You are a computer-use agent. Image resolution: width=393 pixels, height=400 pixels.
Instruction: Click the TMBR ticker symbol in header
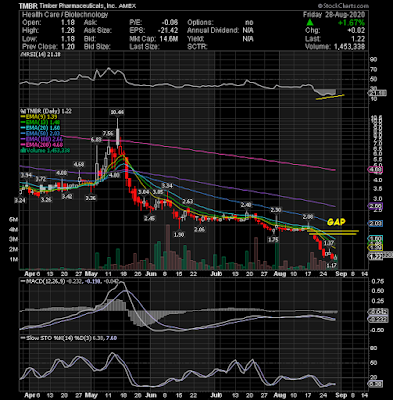[x=28, y=6]
